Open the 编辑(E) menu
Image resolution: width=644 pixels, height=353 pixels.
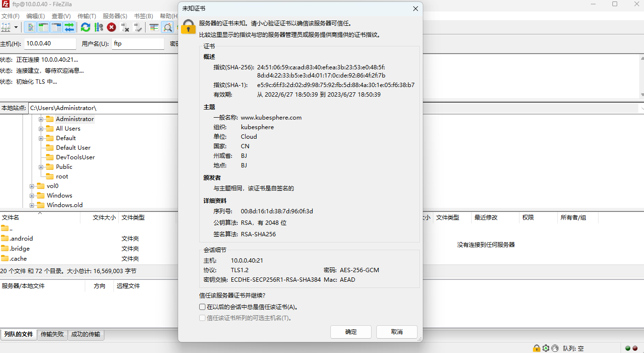click(x=35, y=16)
